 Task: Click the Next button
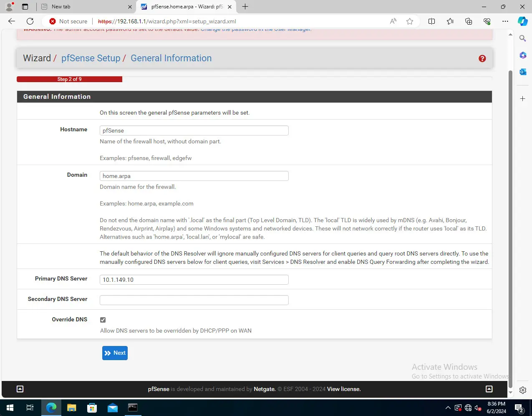click(115, 353)
